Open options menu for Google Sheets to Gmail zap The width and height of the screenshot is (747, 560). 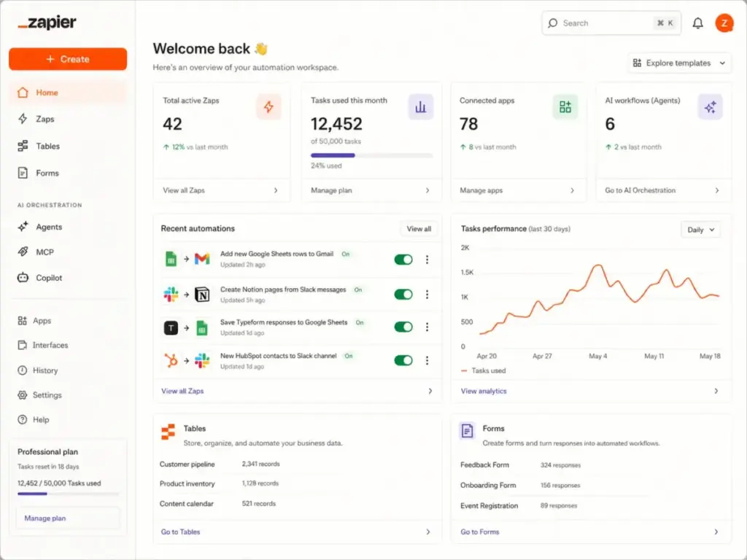click(x=427, y=260)
